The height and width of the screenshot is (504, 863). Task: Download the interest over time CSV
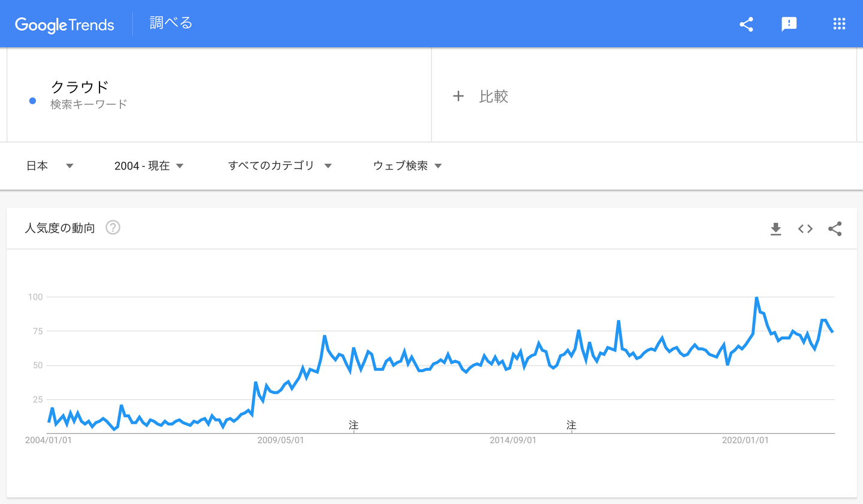point(776,228)
